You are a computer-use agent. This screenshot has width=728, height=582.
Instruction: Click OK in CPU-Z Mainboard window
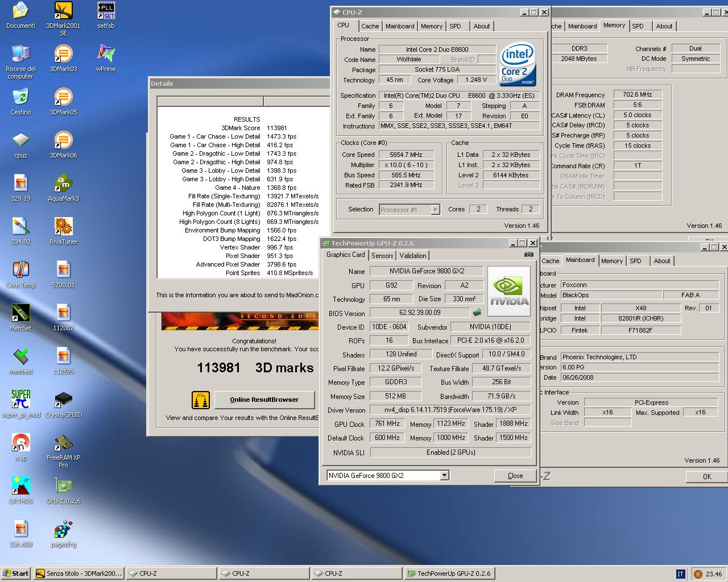click(707, 476)
